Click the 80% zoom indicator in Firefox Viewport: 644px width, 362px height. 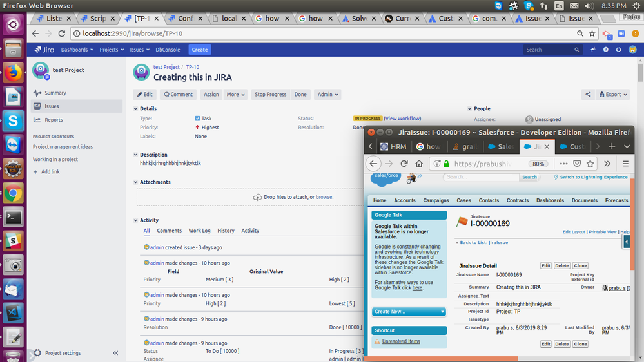pyautogui.click(x=538, y=164)
